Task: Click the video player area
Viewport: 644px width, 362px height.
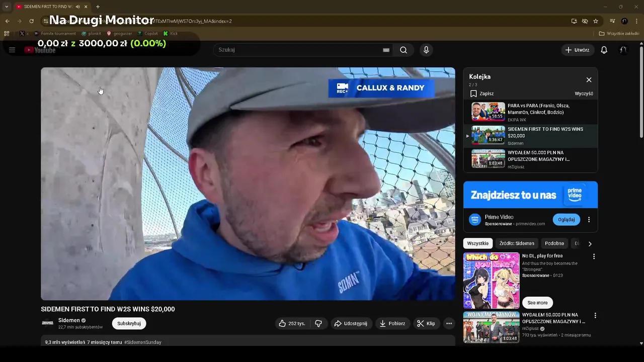Action: click(248, 184)
